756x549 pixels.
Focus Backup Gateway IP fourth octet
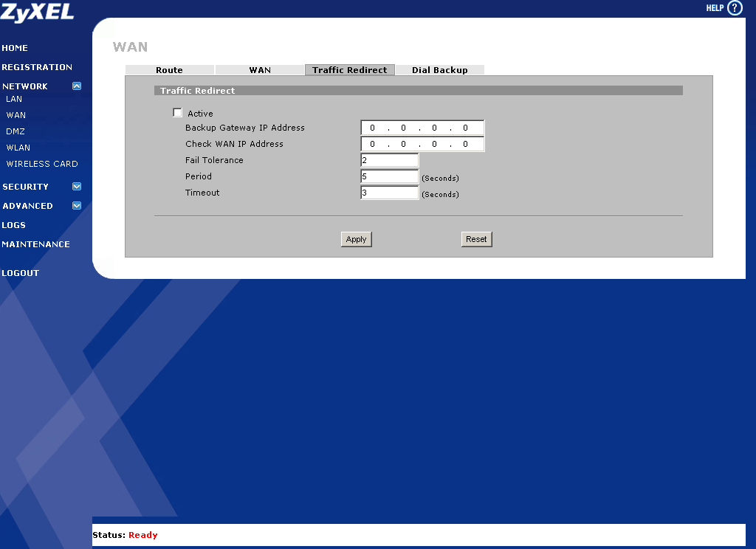[x=465, y=128]
